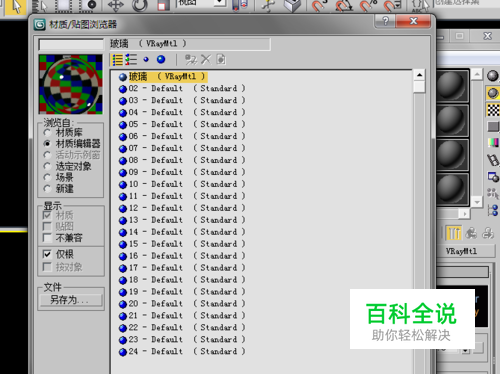Click the Delete from Library X icon
The width and height of the screenshot is (500, 374).
pos(206,60)
